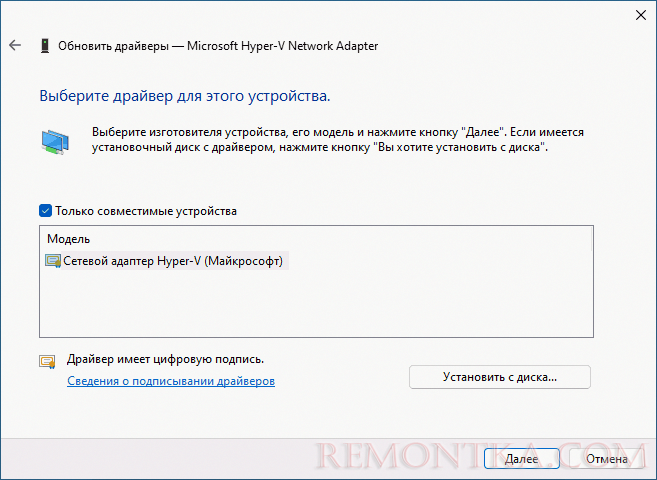The width and height of the screenshot is (657, 480).
Task: Click the Установить с диска... button
Action: (x=500, y=377)
